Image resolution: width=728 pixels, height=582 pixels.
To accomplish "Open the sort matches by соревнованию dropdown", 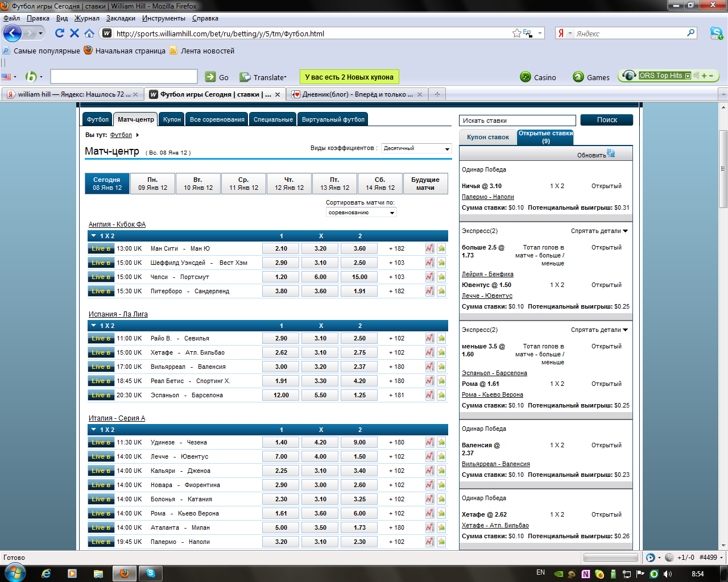I will pos(361,213).
